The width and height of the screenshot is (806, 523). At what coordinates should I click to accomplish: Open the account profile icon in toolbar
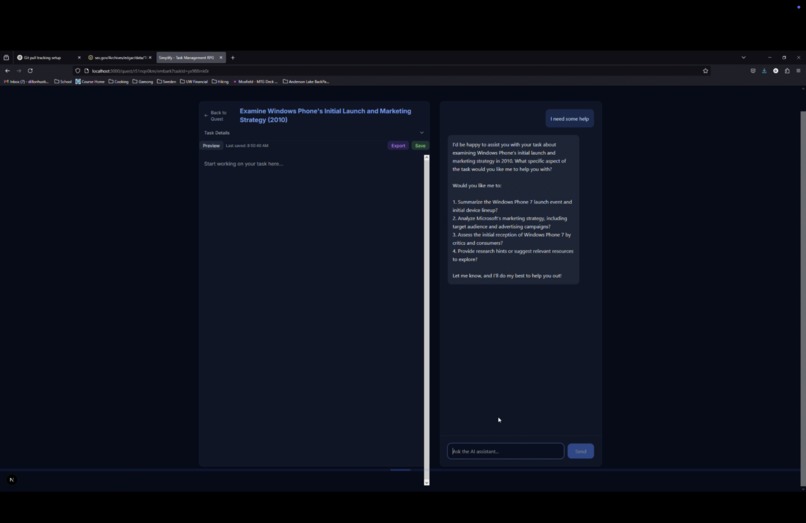tap(776, 71)
